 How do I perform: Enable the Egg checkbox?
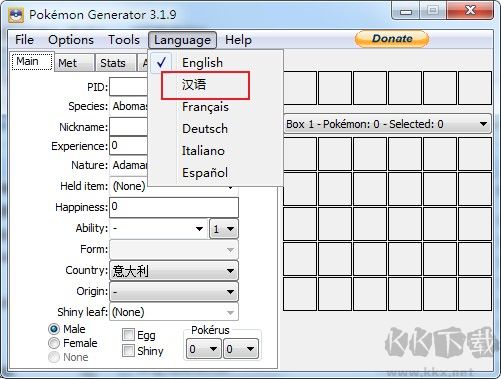coord(128,335)
